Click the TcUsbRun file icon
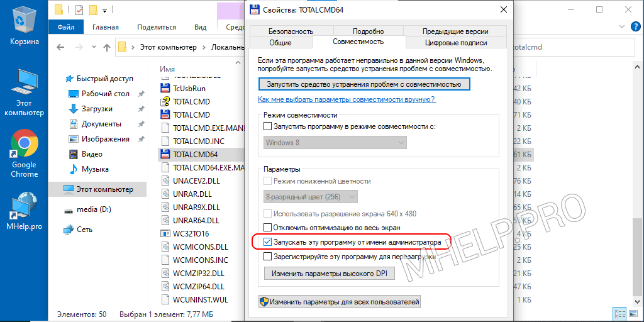This screenshot has width=644, height=322. (165, 88)
